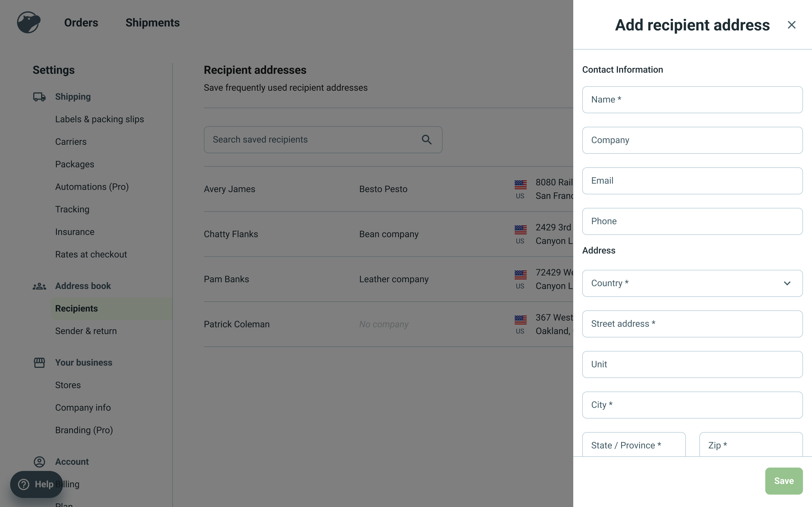
Task: Click the Email field
Action: point(692,181)
